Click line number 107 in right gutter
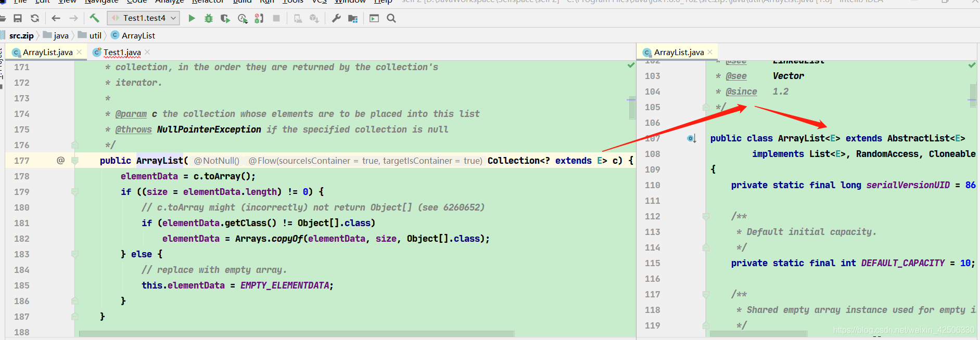This screenshot has height=340, width=980. [x=653, y=138]
